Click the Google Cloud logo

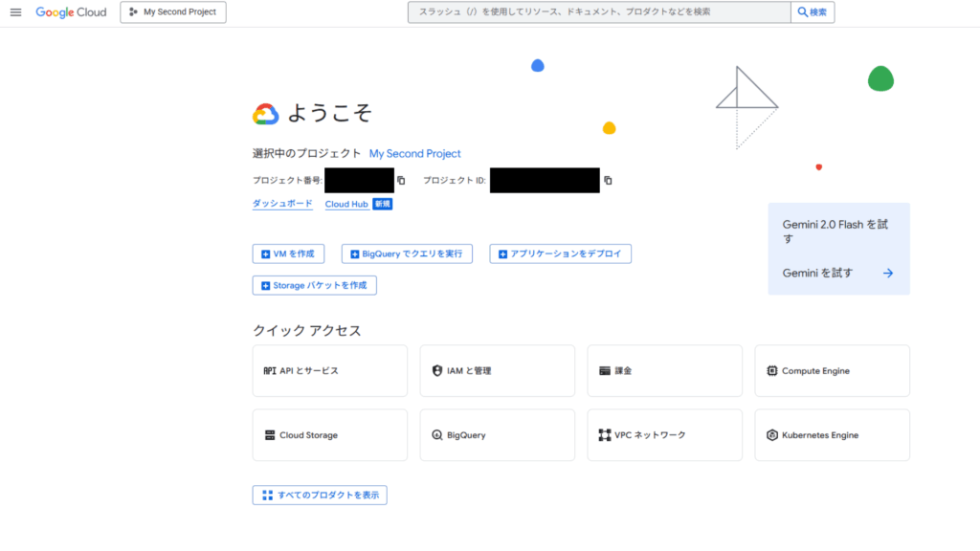pyautogui.click(x=71, y=11)
